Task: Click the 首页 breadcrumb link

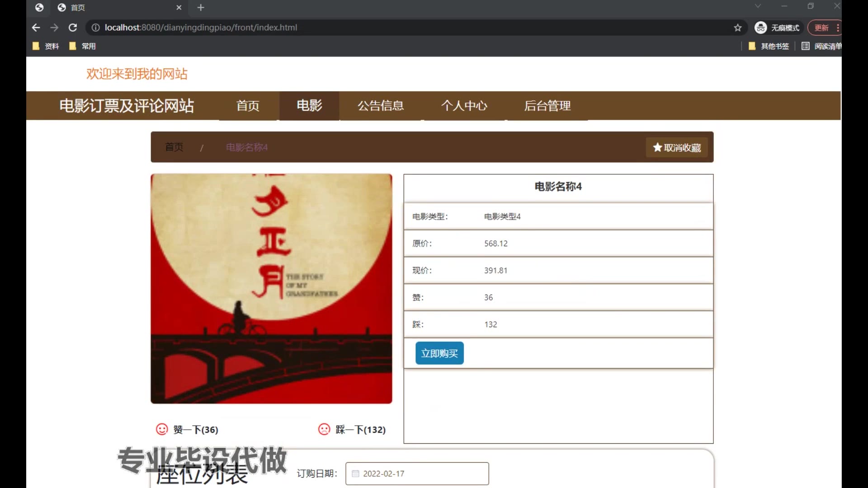Action: 174,147
